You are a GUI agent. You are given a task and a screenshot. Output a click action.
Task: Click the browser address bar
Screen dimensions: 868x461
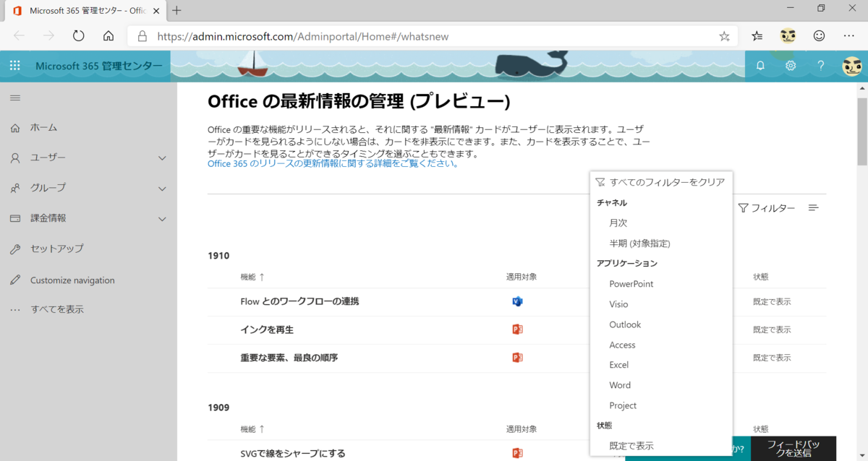tap(433, 35)
